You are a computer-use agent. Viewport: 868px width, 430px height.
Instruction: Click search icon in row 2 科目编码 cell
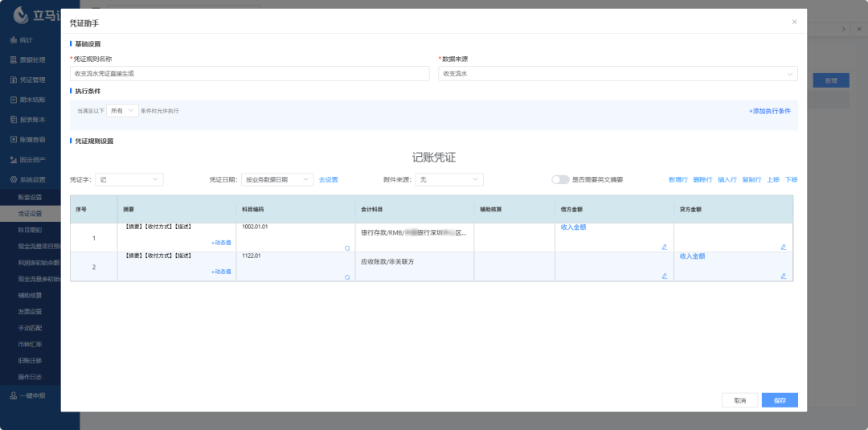tap(347, 276)
